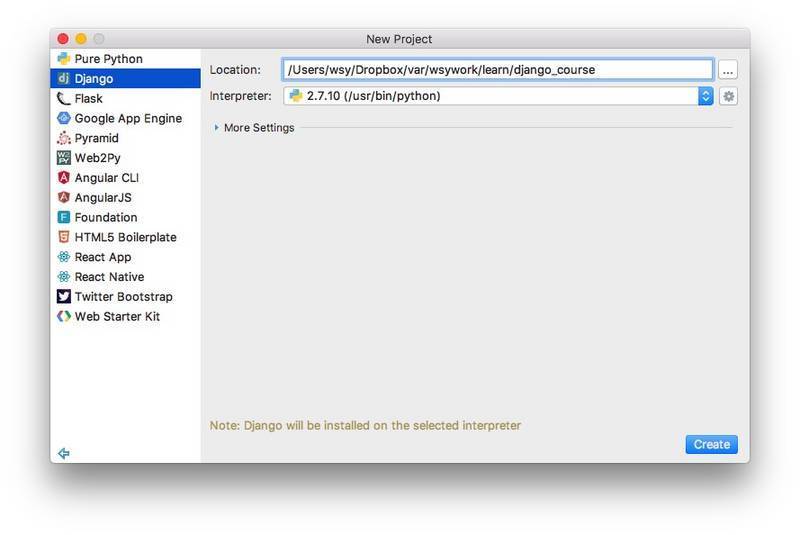
Task: Click the Django install note text
Action: [365, 425]
